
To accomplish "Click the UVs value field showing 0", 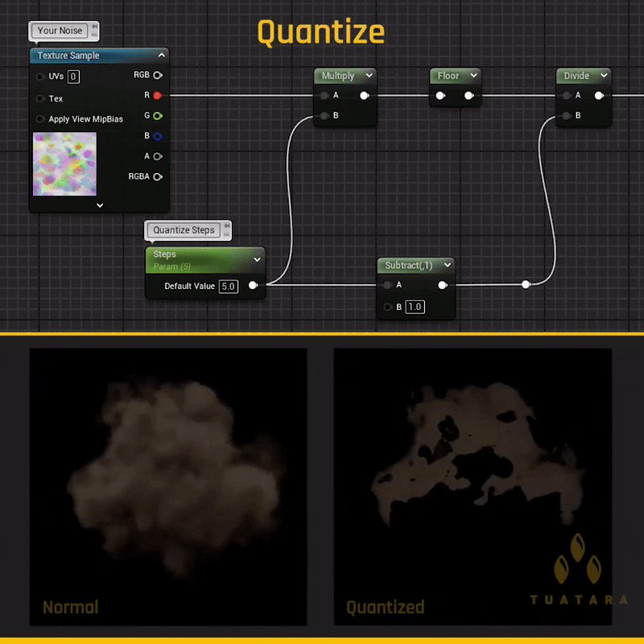I will coord(73,76).
